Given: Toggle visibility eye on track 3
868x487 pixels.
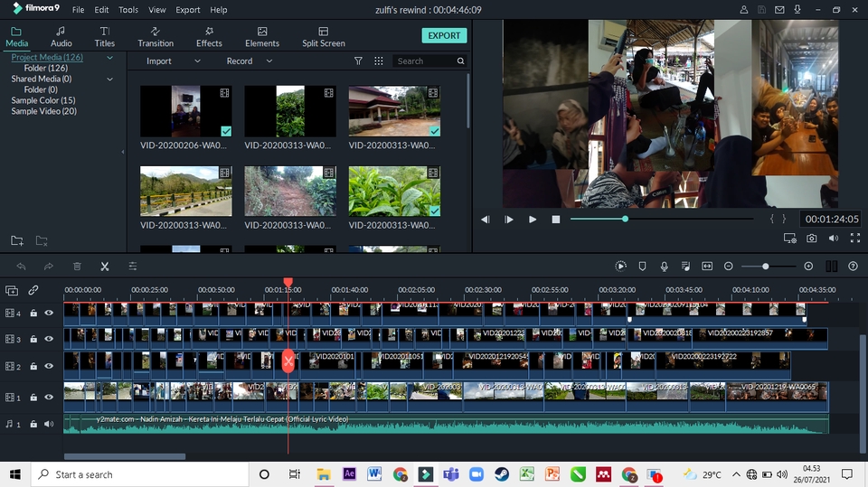Looking at the screenshot, I should tap(49, 339).
